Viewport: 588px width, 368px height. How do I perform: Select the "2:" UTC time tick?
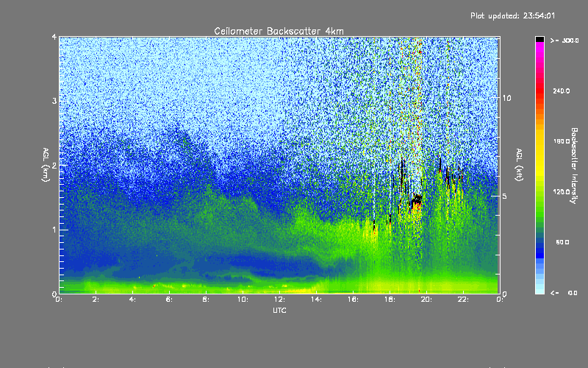(96, 300)
